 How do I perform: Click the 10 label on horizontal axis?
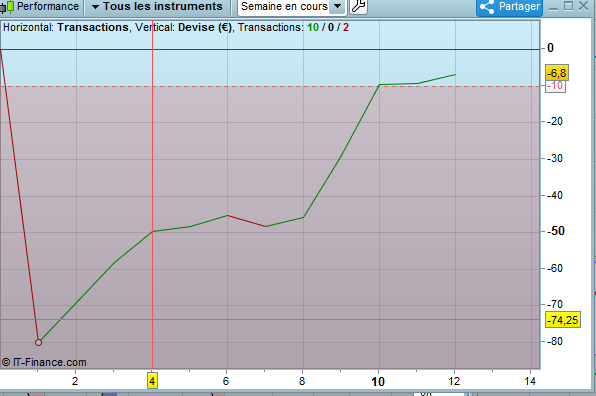[378, 382]
